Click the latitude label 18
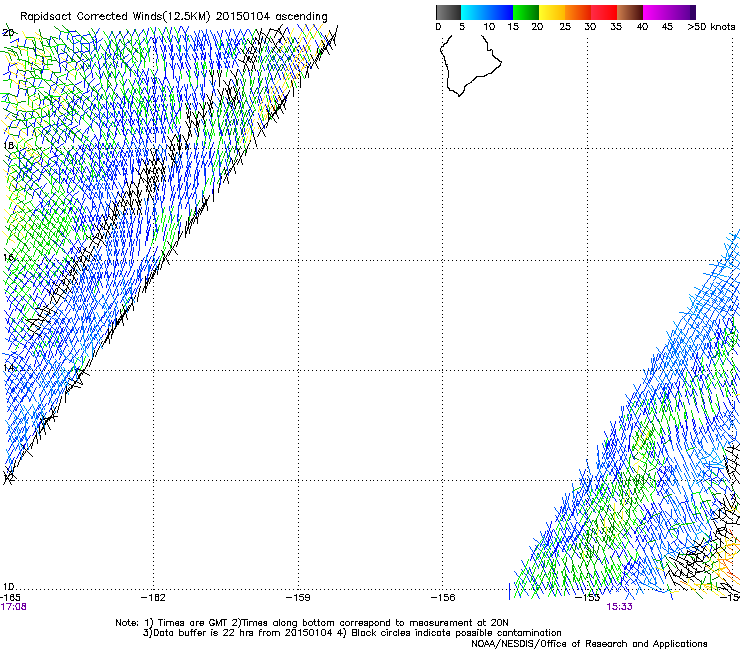Screen dimensions: 740x650 pos(8,145)
